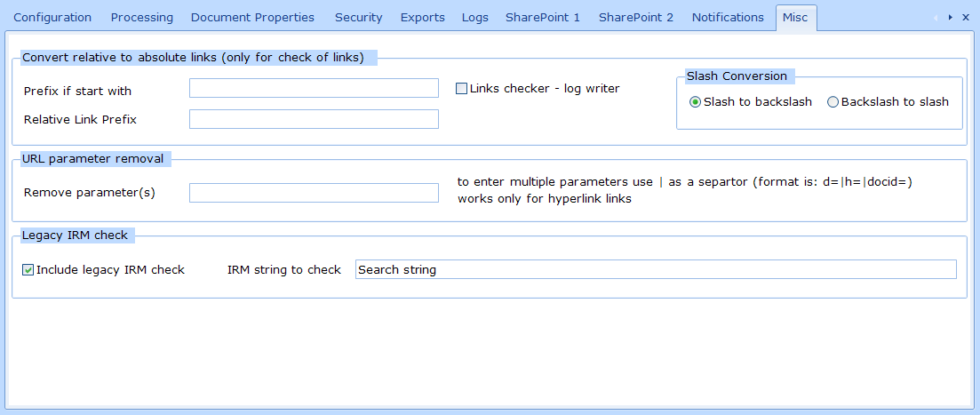The height and width of the screenshot is (415, 980).
Task: Open the SharePoint 2 tab
Action: (x=636, y=18)
